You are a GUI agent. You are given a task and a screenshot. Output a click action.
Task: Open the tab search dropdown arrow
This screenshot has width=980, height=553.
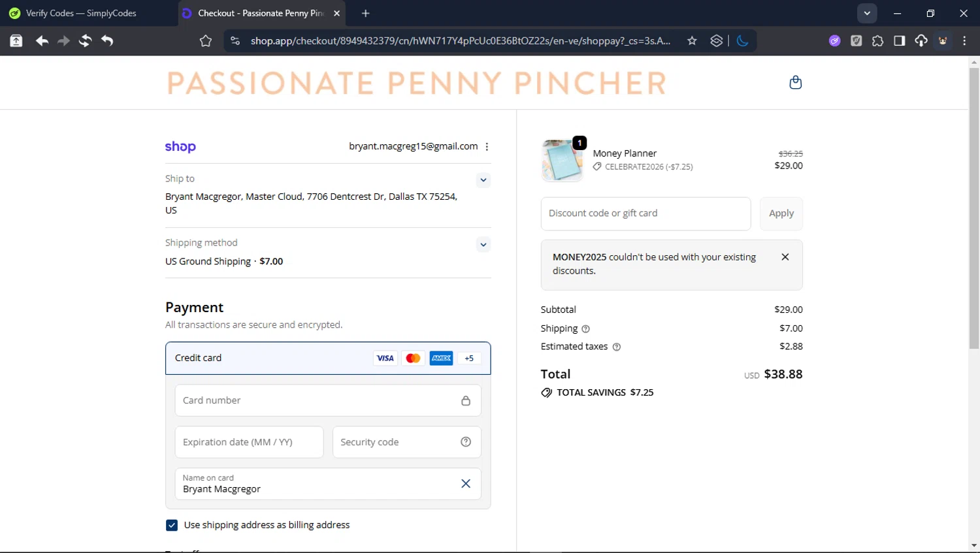point(867,13)
